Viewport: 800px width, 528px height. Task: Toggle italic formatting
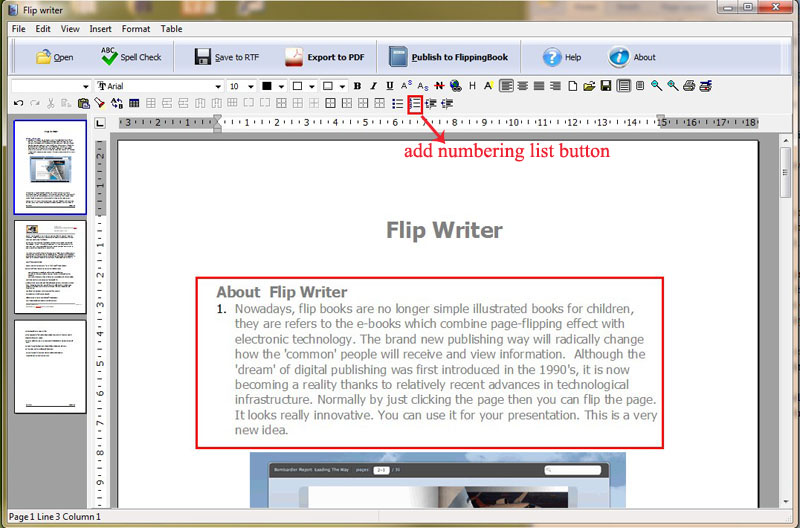(373, 86)
